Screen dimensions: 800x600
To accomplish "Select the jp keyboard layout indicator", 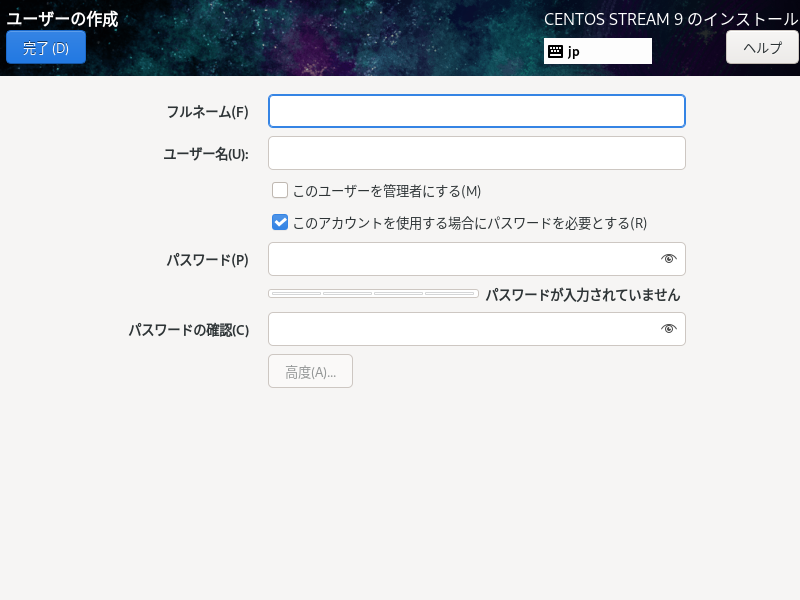I will (597, 51).
